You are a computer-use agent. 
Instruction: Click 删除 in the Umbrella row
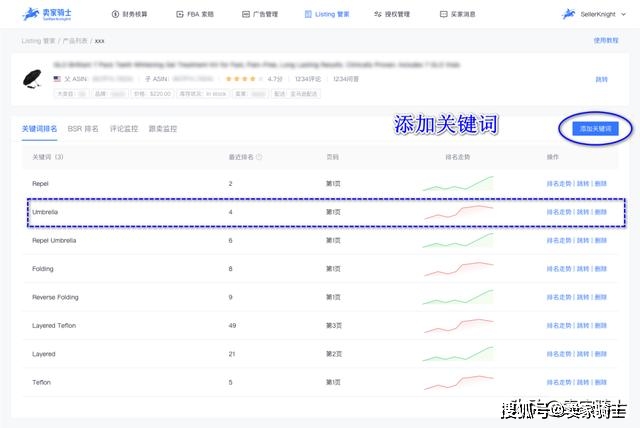(601, 212)
